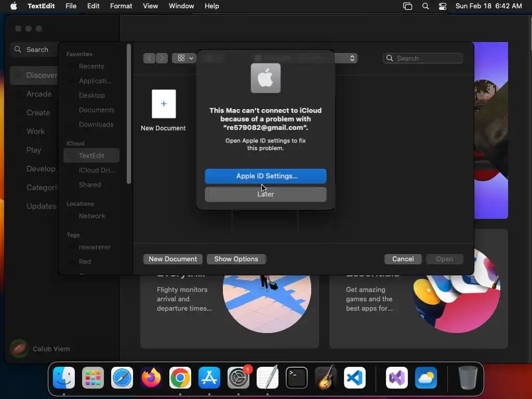The width and height of the screenshot is (532, 399).
Task: Open Safari from the Dock
Action: coord(122,378)
